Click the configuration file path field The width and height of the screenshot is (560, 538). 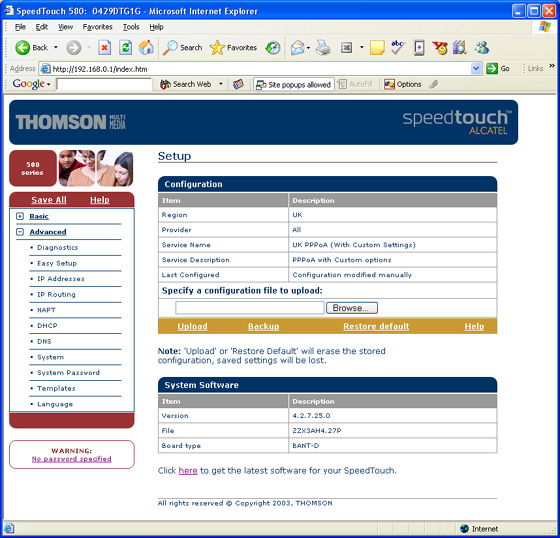click(x=250, y=308)
